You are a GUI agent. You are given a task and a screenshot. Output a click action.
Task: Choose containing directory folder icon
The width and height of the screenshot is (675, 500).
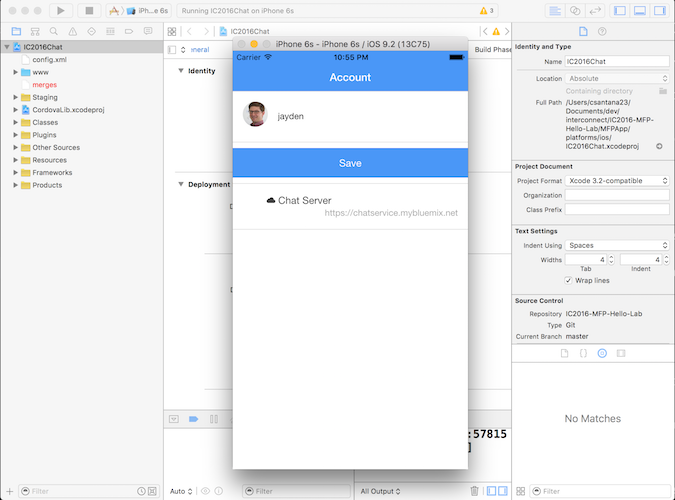coord(663,91)
